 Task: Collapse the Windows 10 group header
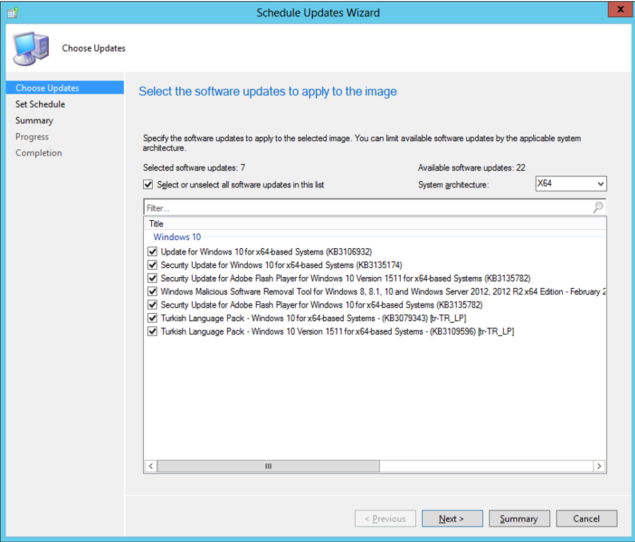tap(176, 237)
